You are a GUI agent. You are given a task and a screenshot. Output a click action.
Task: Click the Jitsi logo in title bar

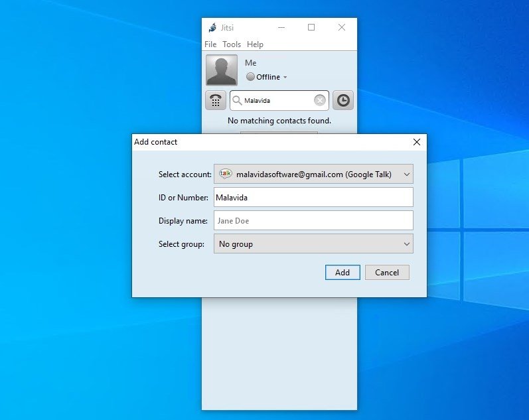(x=212, y=27)
